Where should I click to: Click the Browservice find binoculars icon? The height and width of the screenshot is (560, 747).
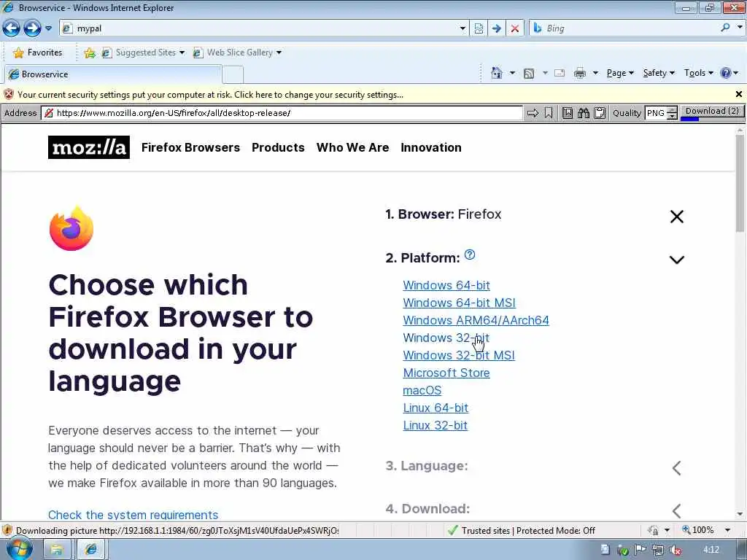584,113
